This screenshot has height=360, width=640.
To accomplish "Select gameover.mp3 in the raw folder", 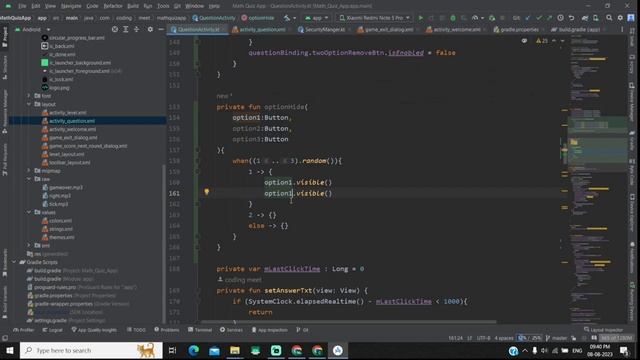I will [x=66, y=187].
